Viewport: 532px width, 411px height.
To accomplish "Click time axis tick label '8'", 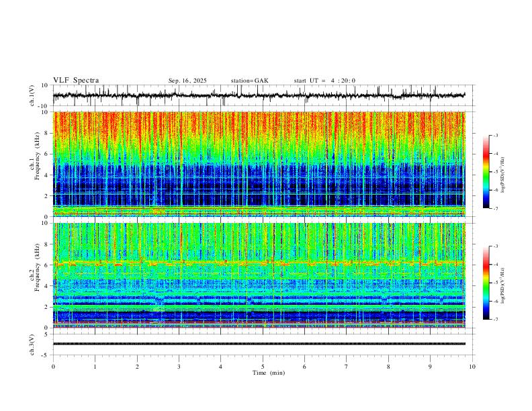I will click(388, 367).
